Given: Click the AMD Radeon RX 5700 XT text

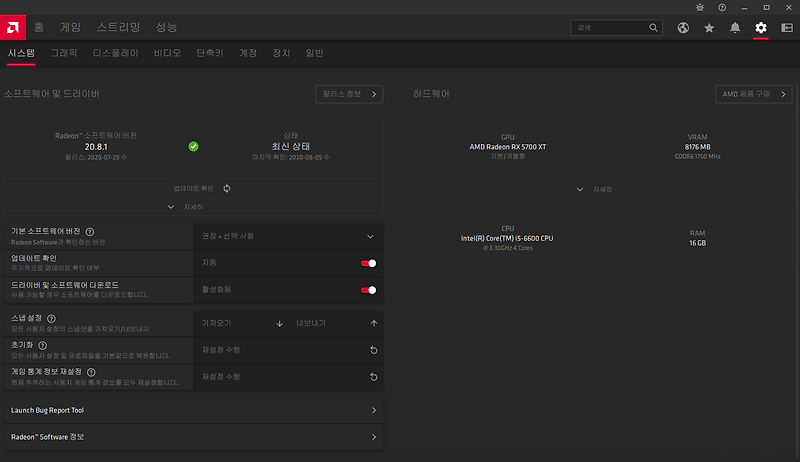Looking at the screenshot, I should pos(508,147).
